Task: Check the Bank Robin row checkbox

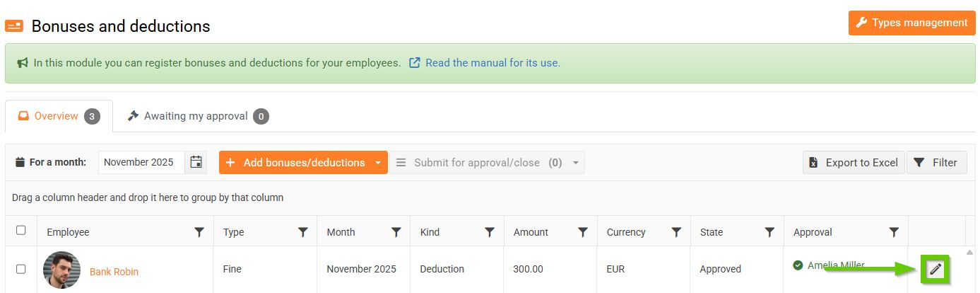Action: [21, 269]
